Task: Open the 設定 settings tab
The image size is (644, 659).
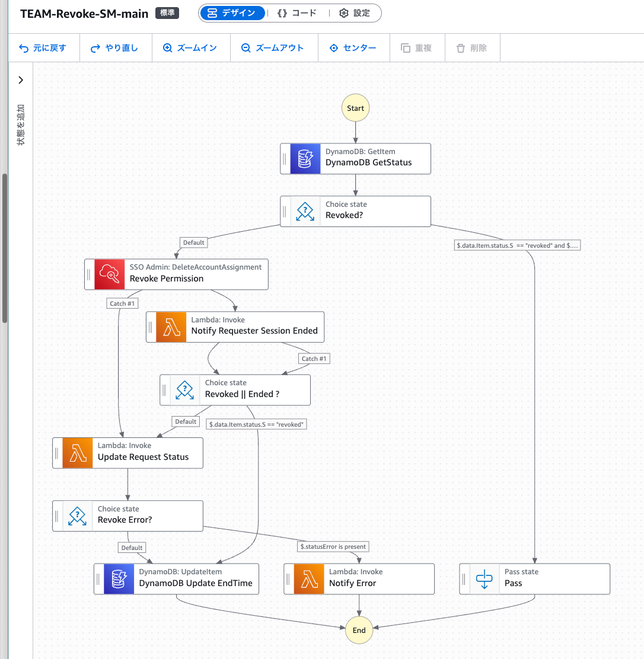Action: pos(355,13)
